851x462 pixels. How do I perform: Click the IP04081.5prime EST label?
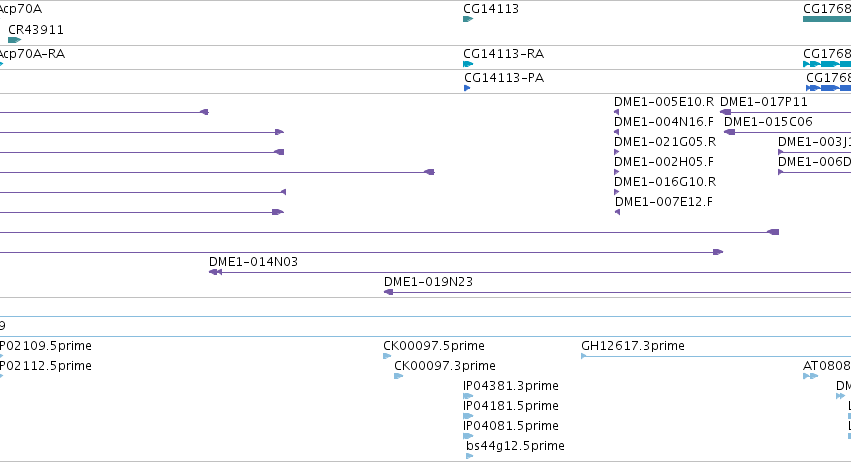(x=511, y=426)
